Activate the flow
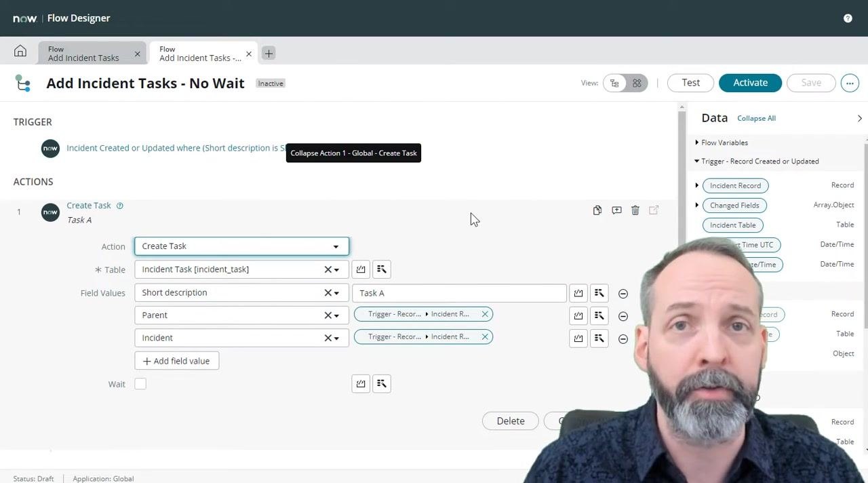 (750, 83)
